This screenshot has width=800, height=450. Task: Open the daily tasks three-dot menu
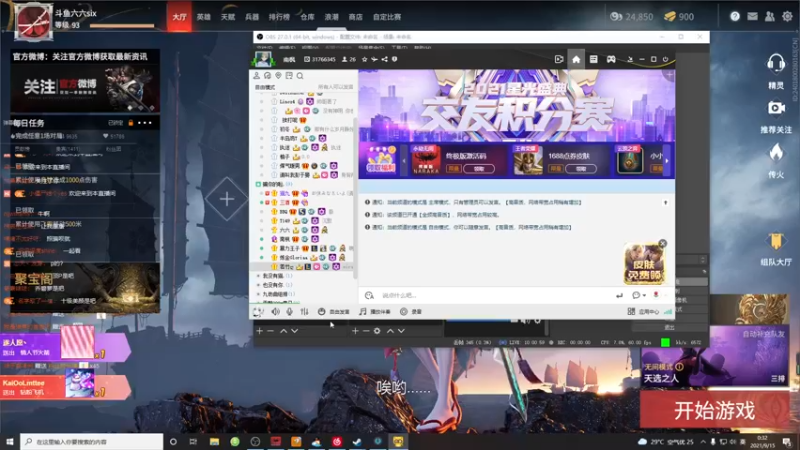tap(144, 123)
